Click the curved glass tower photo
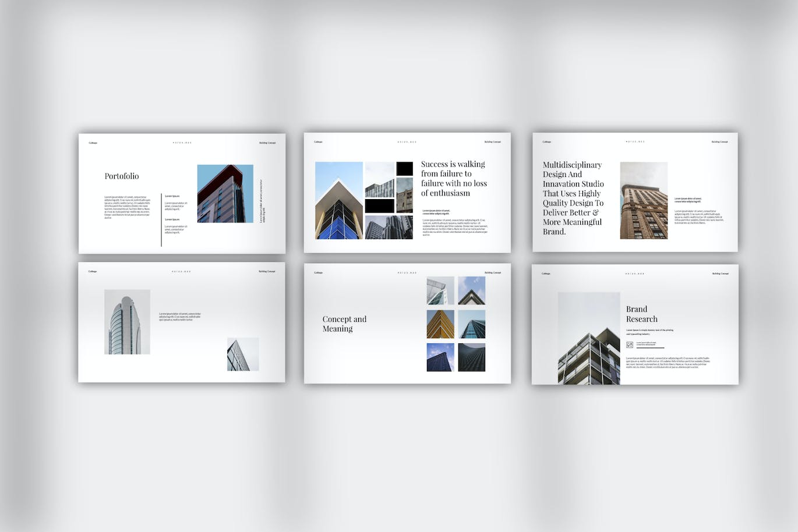Image resolution: width=798 pixels, height=532 pixels. point(127,322)
